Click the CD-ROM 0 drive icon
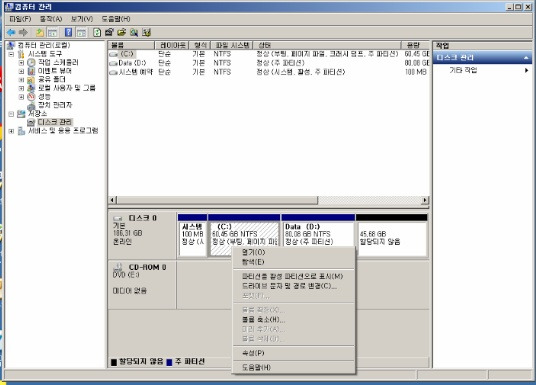 (x=118, y=267)
